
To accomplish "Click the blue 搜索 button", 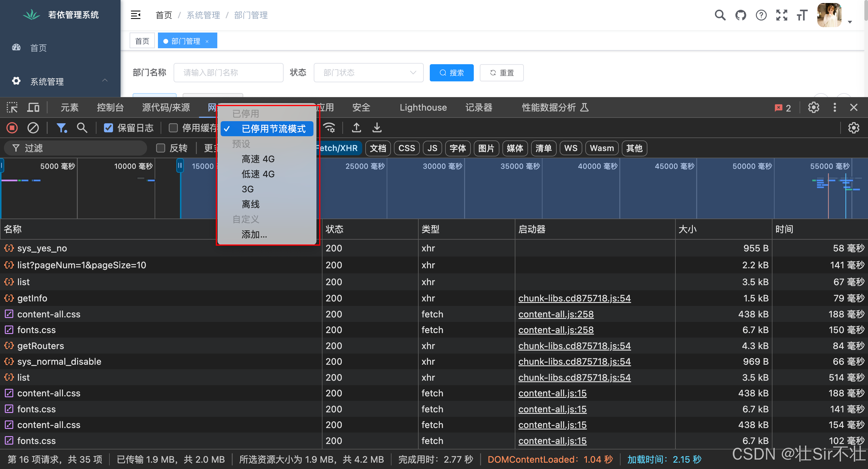I will tap(451, 73).
